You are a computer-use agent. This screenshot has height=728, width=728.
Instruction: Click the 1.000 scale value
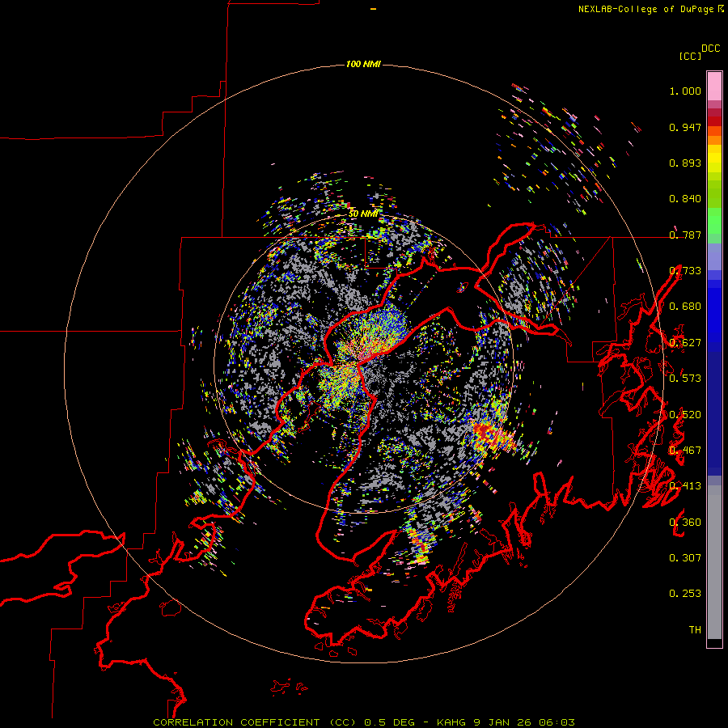685,91
